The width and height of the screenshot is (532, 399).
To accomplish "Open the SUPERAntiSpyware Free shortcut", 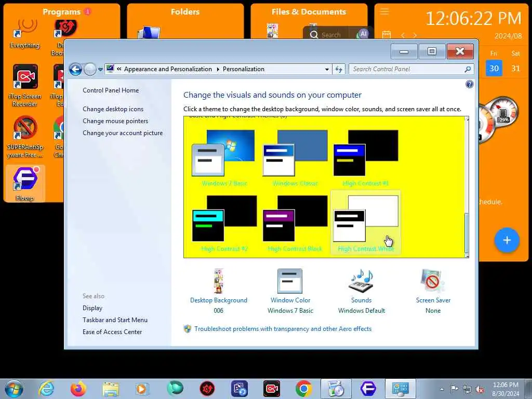I will pyautogui.click(x=25, y=137).
